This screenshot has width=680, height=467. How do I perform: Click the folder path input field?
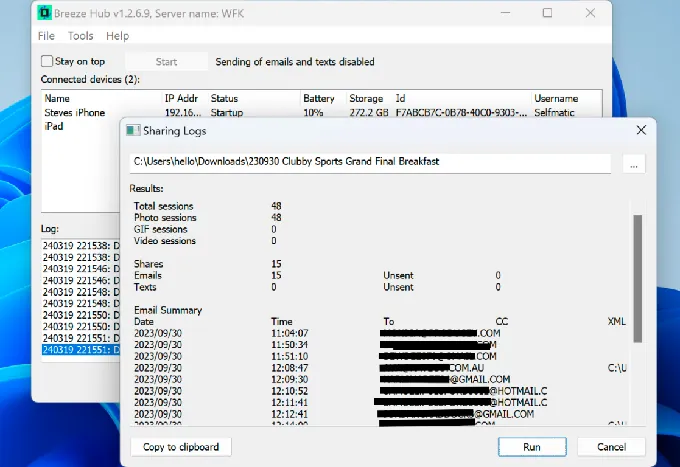point(370,163)
